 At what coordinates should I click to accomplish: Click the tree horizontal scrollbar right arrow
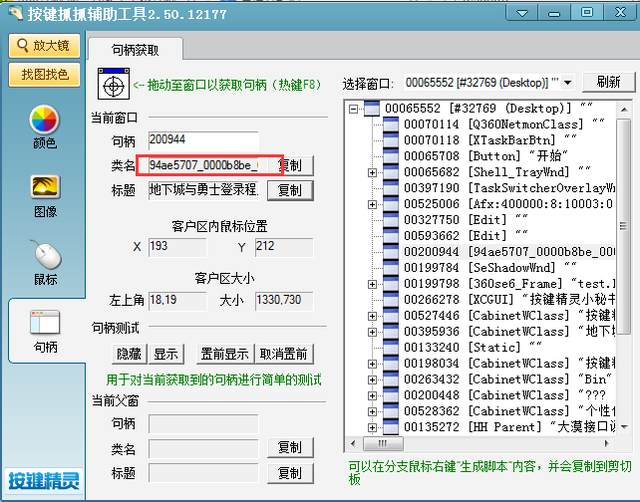pyautogui.click(x=607, y=444)
